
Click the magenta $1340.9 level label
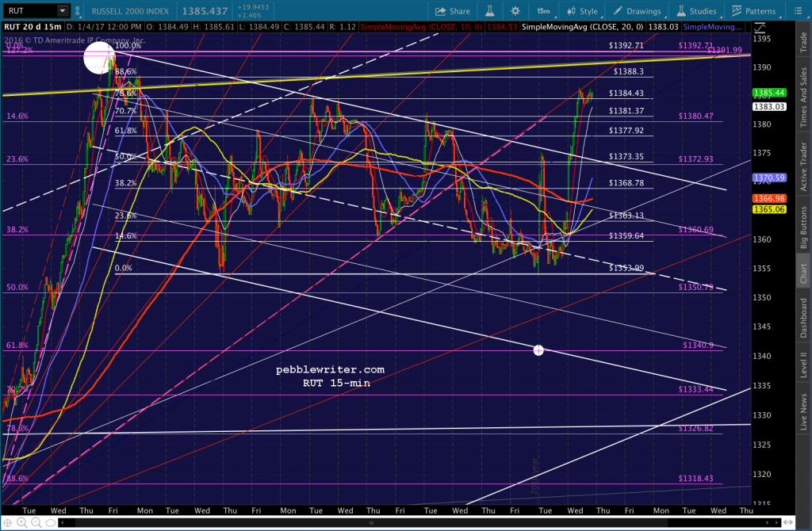click(698, 345)
